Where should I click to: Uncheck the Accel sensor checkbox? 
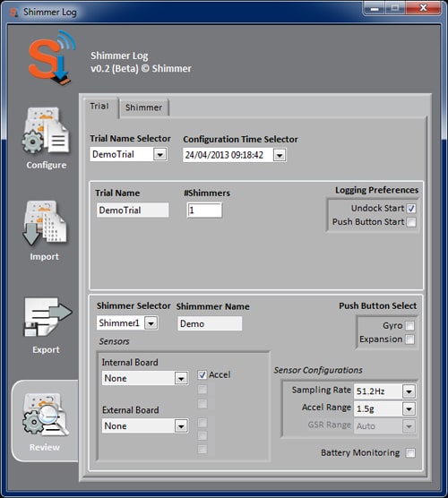(202, 374)
